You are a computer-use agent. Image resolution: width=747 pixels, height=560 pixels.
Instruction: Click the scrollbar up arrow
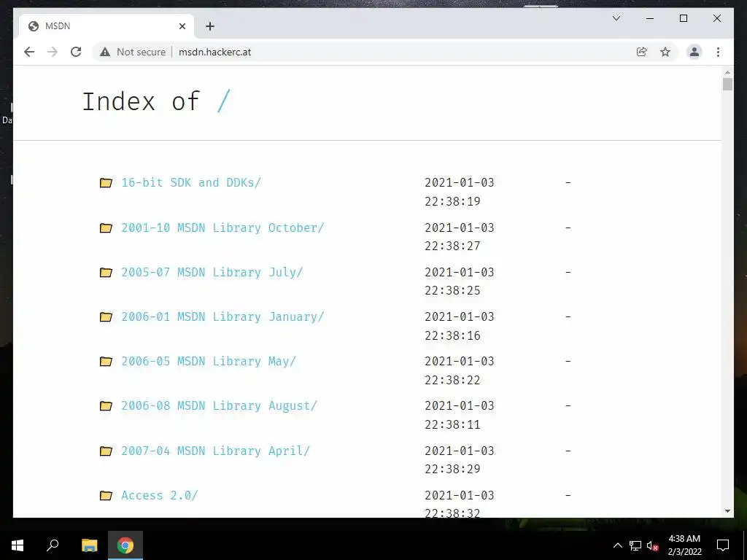727,72
